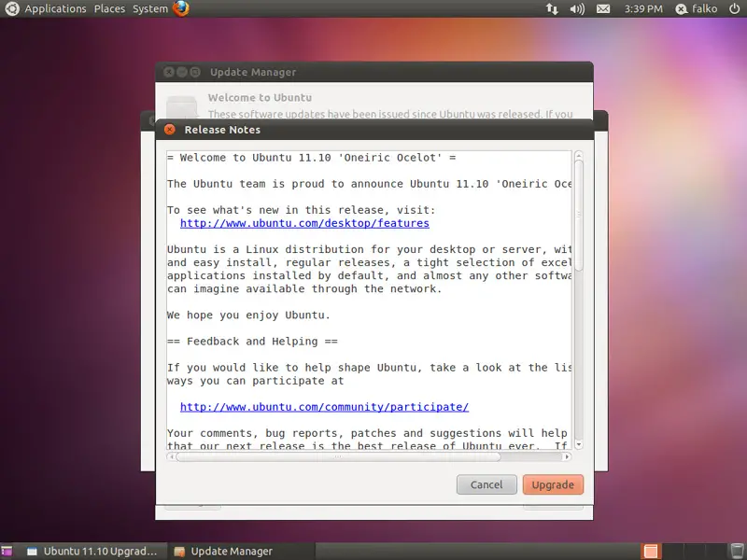The width and height of the screenshot is (747, 560).
Task: Launch Firefox from the top panel
Action: [181, 9]
